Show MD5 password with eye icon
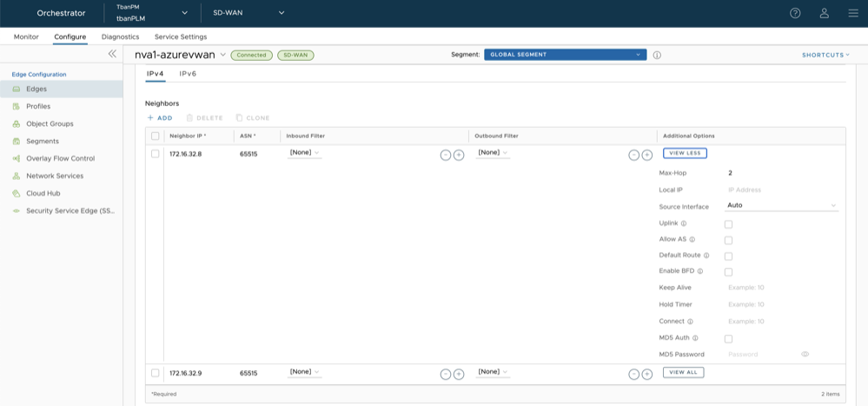The width and height of the screenshot is (868, 406). (805, 355)
